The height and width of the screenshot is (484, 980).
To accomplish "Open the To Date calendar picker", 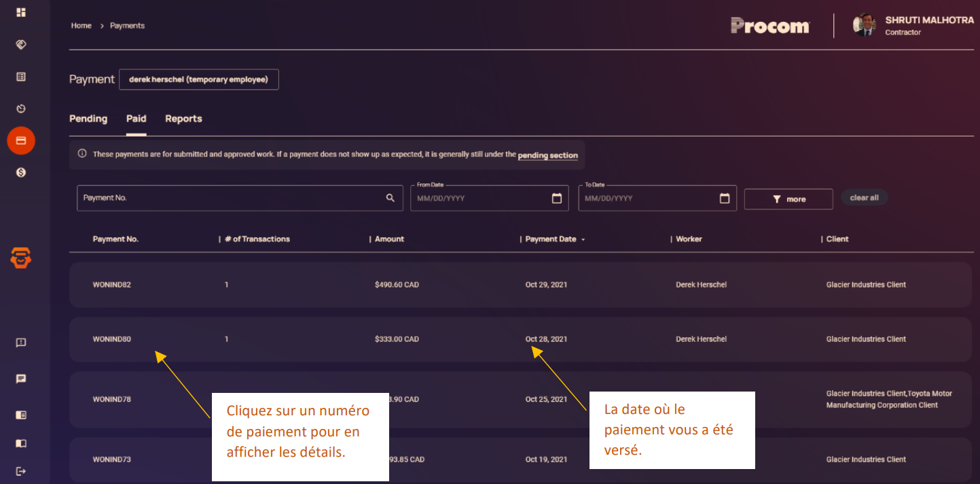I will tap(725, 198).
